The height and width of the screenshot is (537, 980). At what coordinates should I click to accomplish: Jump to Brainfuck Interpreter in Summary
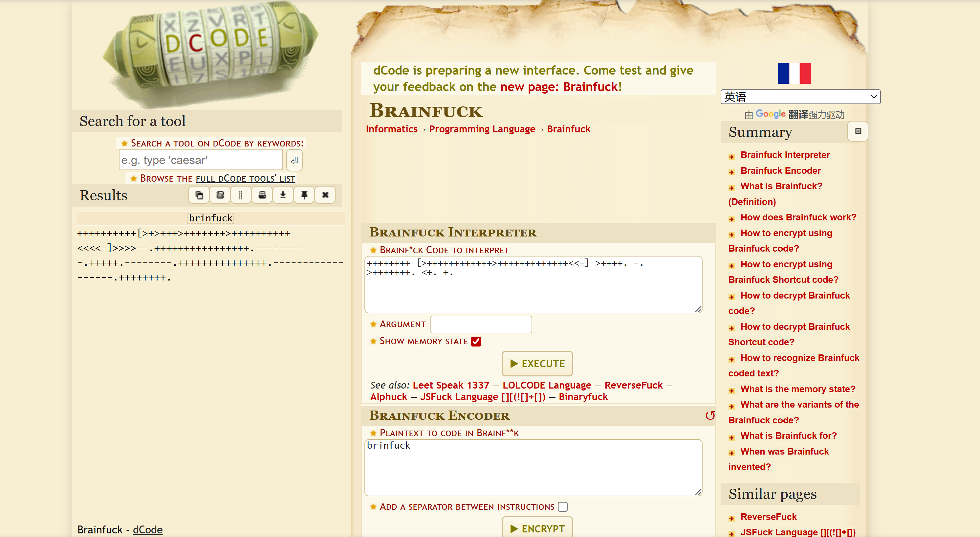click(x=785, y=155)
